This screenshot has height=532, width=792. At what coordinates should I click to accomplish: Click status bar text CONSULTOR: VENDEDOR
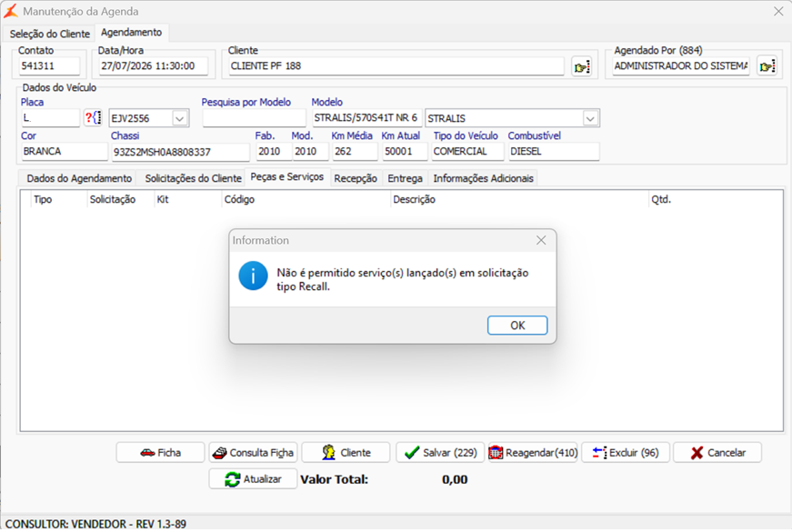(x=95, y=524)
